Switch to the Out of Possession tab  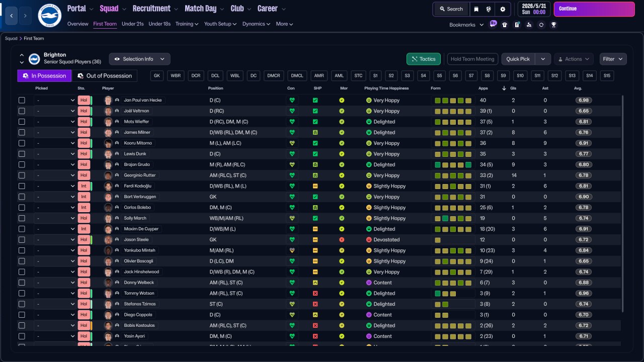pyautogui.click(x=104, y=76)
